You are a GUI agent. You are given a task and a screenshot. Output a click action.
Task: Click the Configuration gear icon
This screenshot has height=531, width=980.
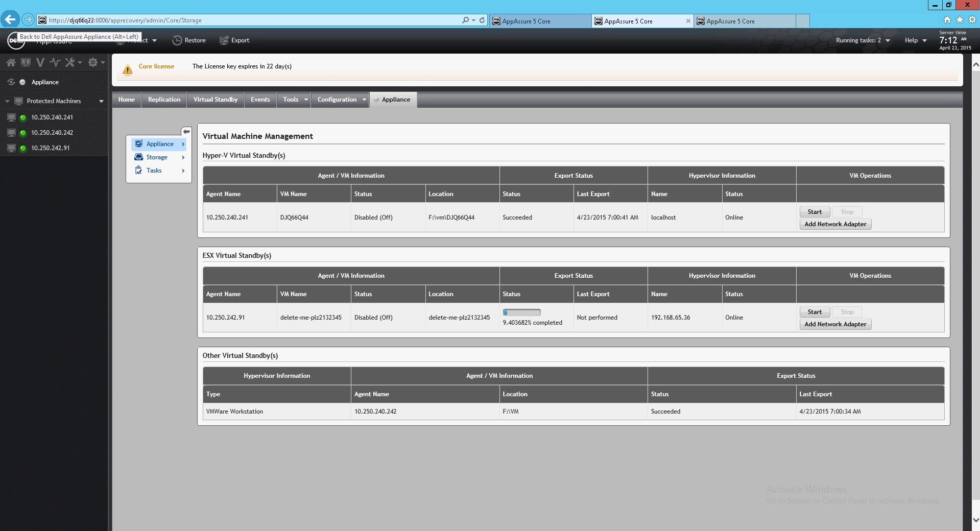[x=92, y=62]
